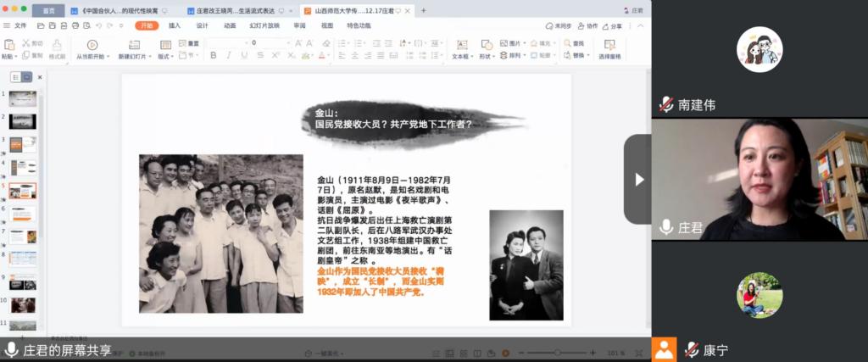Image resolution: width=868 pixels, height=362 pixels.
Task: Select the first slide thumbnail
Action: (23, 98)
